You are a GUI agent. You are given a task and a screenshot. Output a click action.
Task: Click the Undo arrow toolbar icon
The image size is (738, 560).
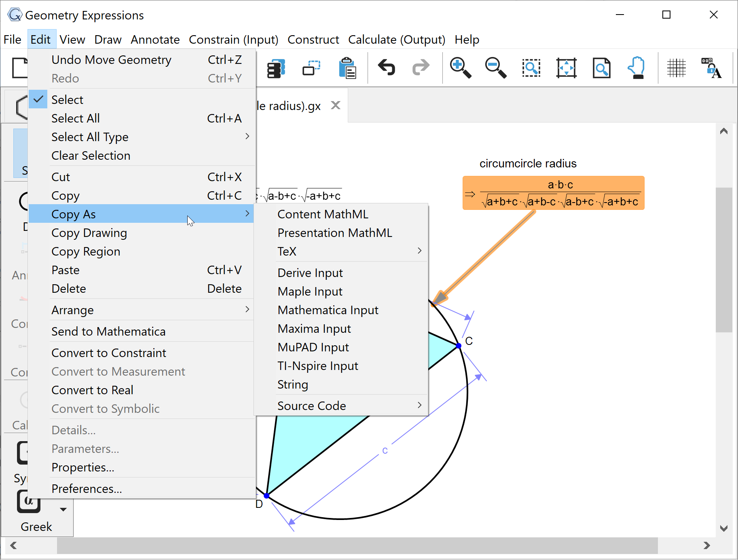coord(386,68)
